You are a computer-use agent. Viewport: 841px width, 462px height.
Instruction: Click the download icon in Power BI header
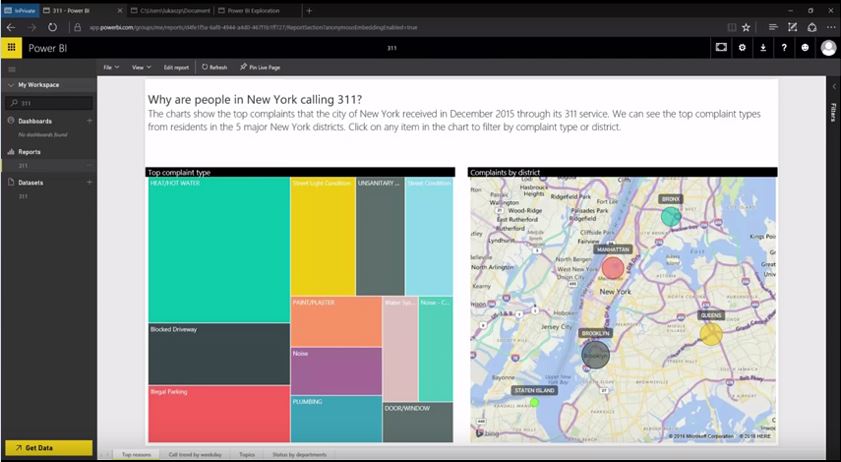coord(763,48)
